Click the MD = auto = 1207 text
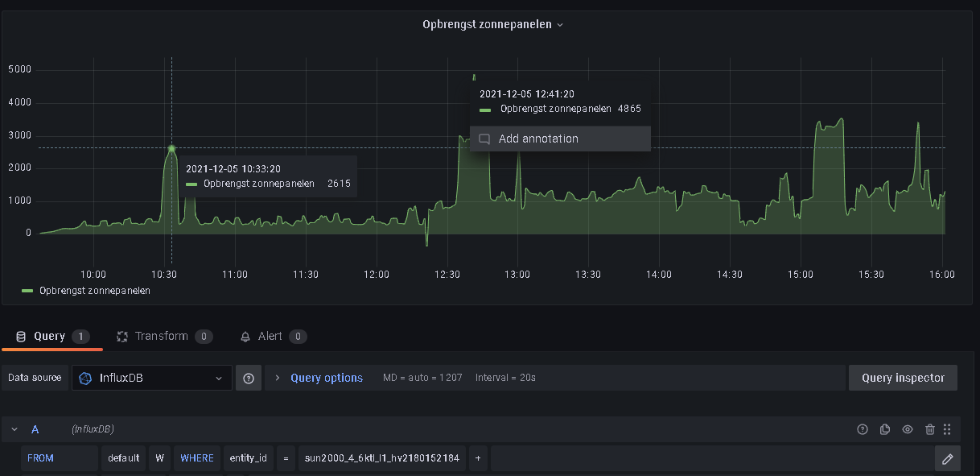Screen dimensions: 980x476 click(x=422, y=378)
